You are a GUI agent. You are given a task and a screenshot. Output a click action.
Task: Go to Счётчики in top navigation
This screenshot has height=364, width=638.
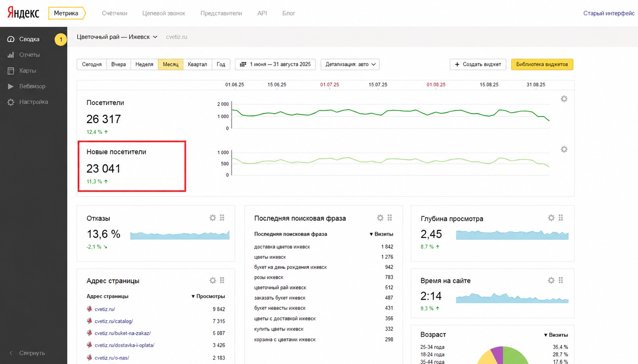click(115, 13)
